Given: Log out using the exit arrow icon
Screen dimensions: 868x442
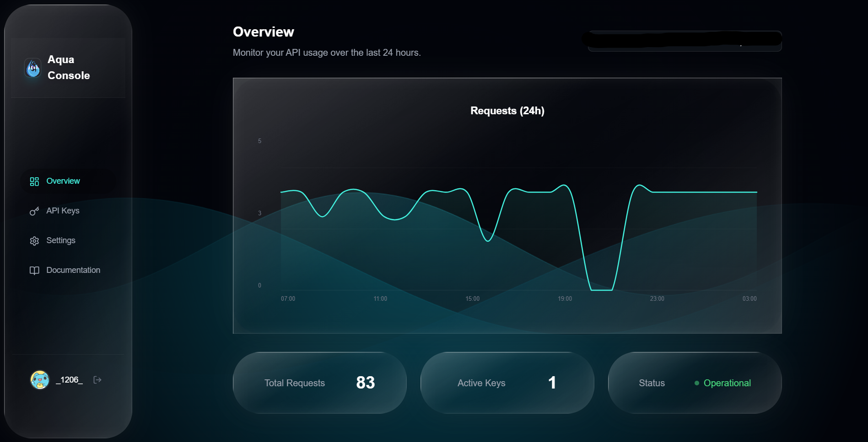Looking at the screenshot, I should point(97,380).
